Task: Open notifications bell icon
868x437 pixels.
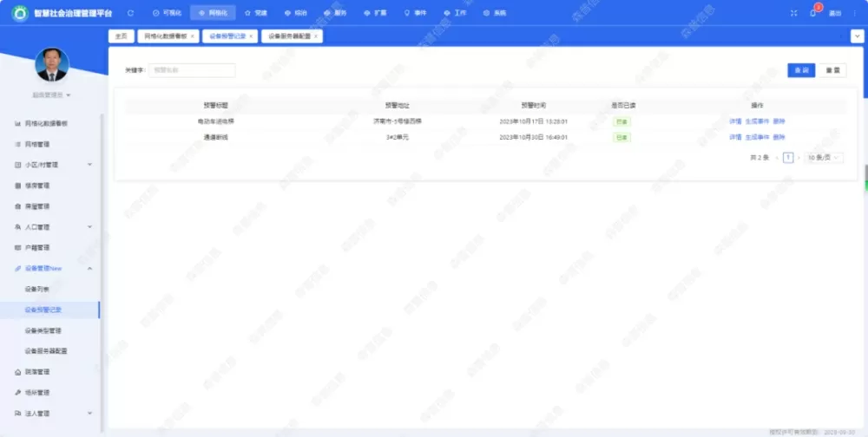Action: [x=812, y=13]
